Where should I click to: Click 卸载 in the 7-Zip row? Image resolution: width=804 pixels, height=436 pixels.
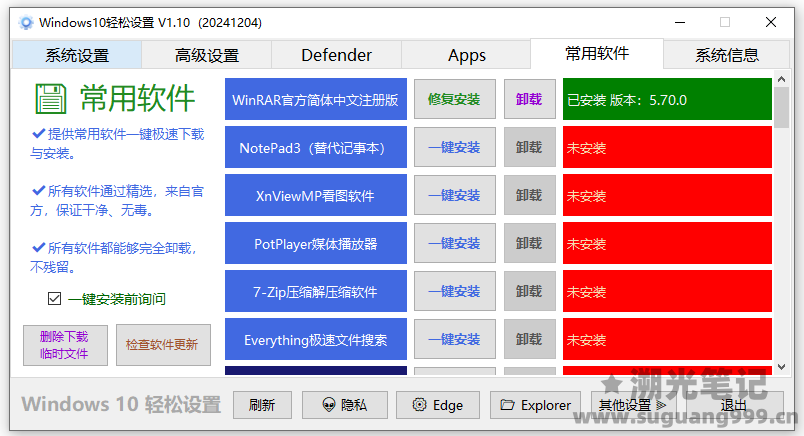coord(529,291)
